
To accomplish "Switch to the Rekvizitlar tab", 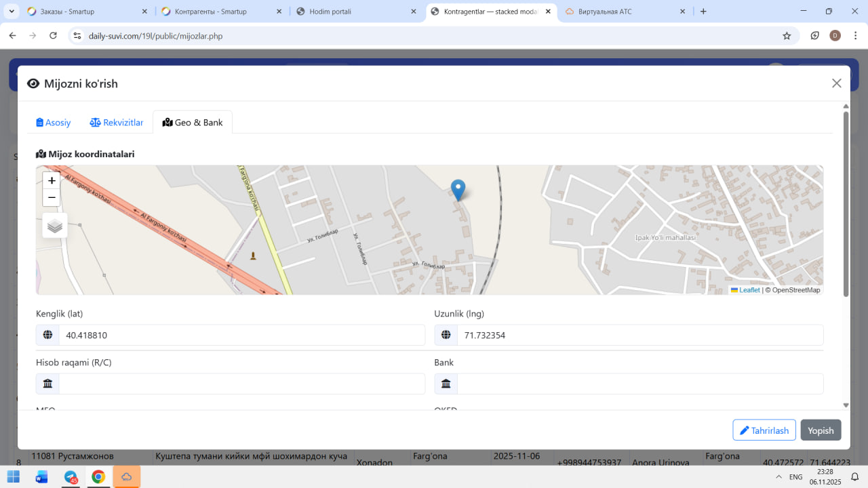I will point(117,123).
